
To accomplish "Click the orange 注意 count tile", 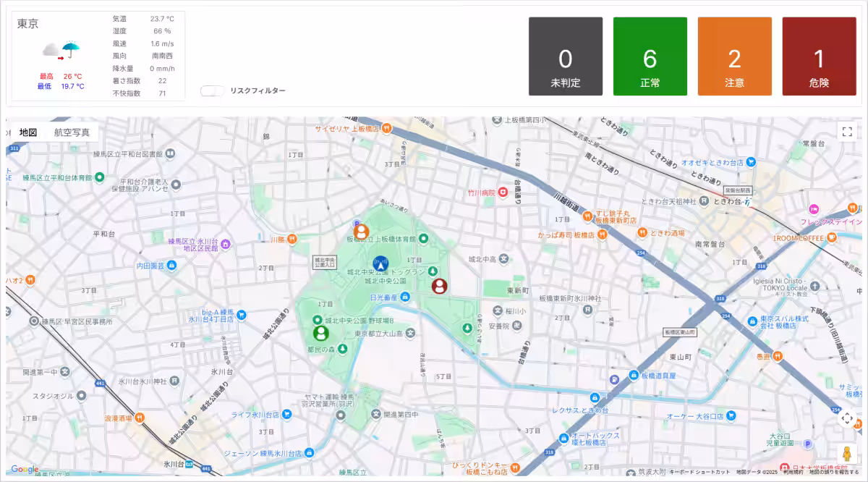I will pyautogui.click(x=734, y=56).
